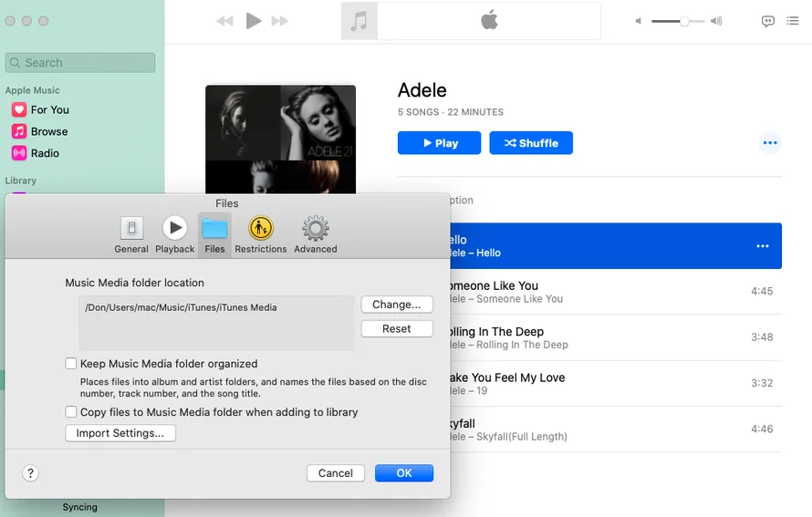Click the Search field in sidebar
This screenshot has height=517, width=812.
click(80, 63)
